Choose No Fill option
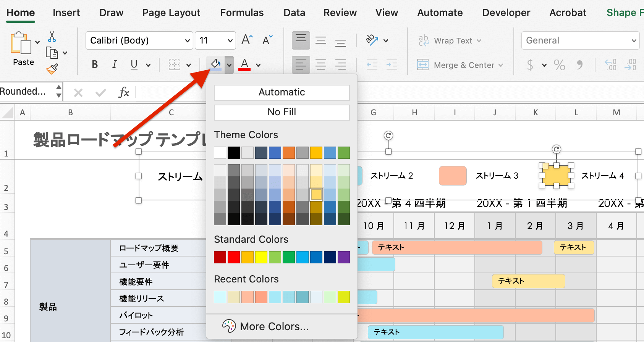This screenshot has width=644, height=342. tap(282, 112)
